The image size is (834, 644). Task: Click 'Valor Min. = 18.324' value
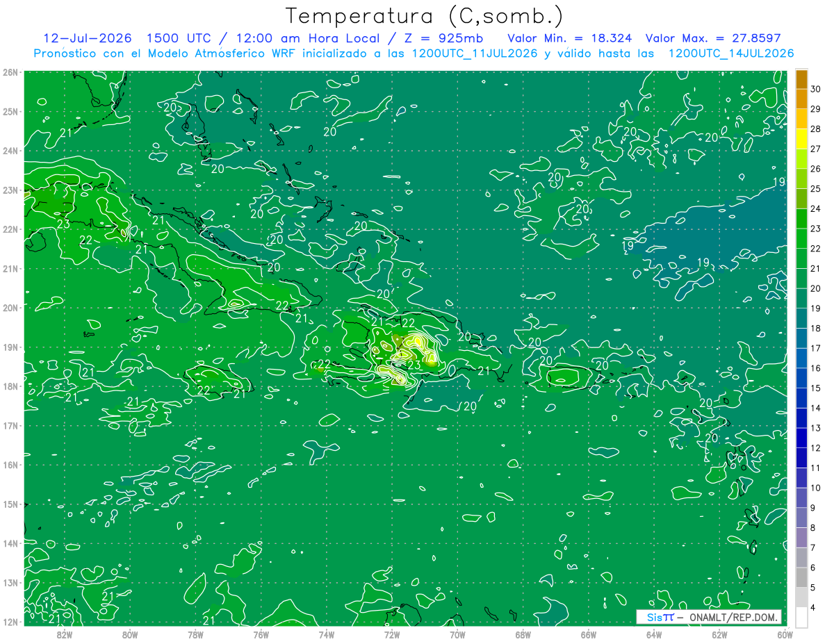pyautogui.click(x=570, y=38)
